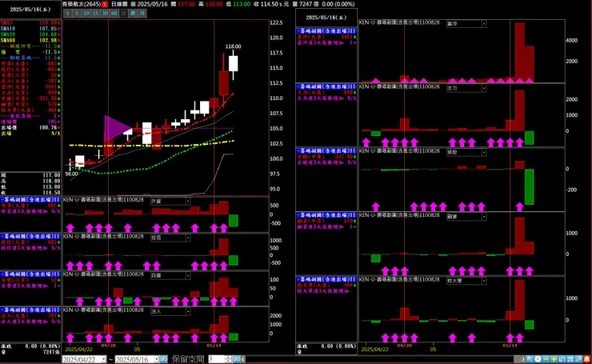This screenshot has height=364, width=592.
Task: Open the end date 2025/05/16 dropdown
Action: (x=157, y=359)
